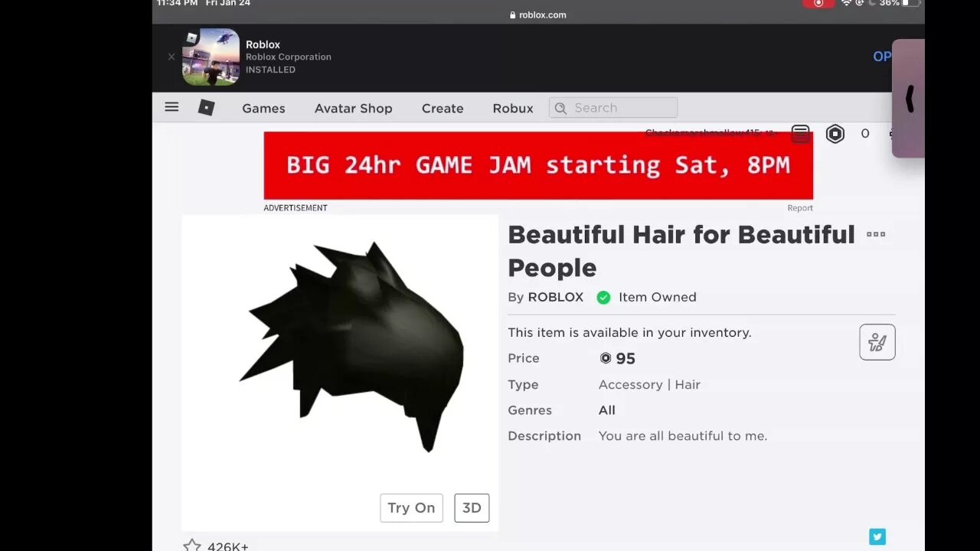Click the Robux balance hexagon icon
Screen dimensions: 980x551
835,134
